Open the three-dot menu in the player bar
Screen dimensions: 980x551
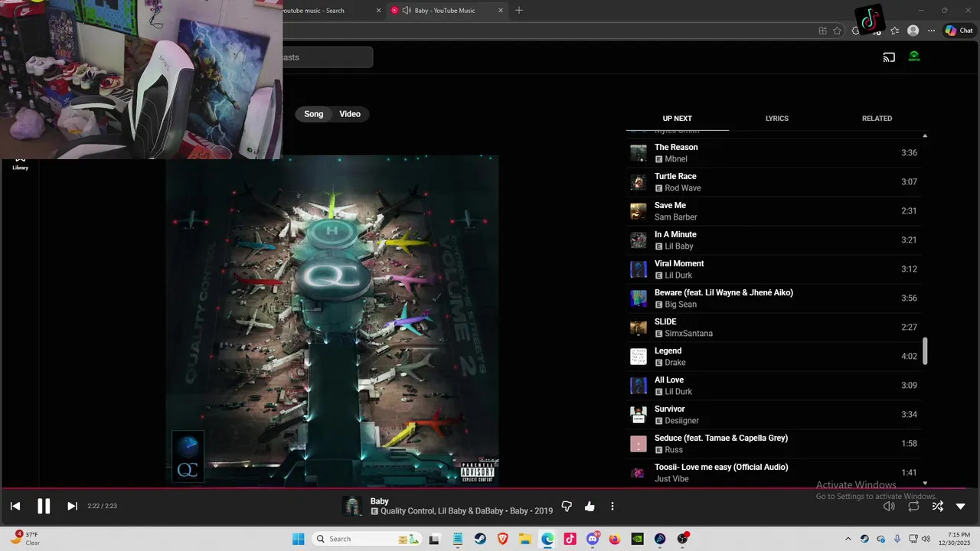(x=612, y=506)
